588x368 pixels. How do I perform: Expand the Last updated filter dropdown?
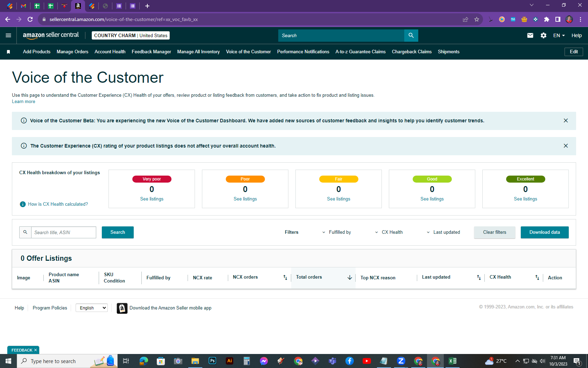(x=443, y=232)
